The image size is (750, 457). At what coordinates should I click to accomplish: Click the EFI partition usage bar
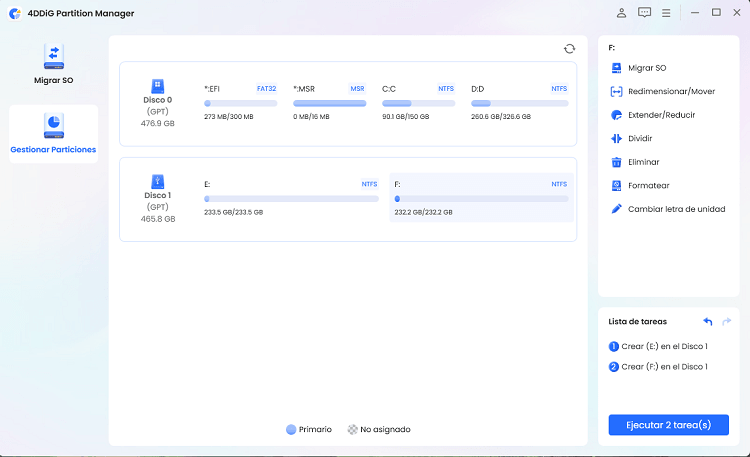click(x=241, y=103)
